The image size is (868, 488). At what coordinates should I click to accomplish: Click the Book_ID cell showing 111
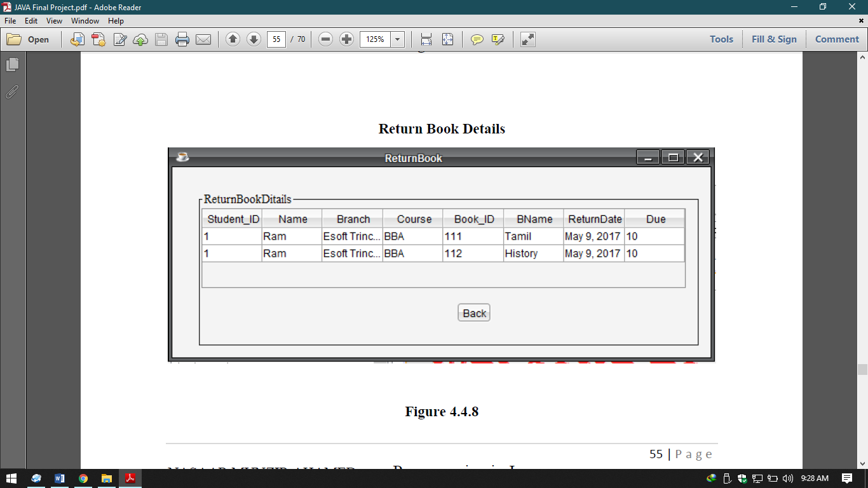tap(473, 236)
